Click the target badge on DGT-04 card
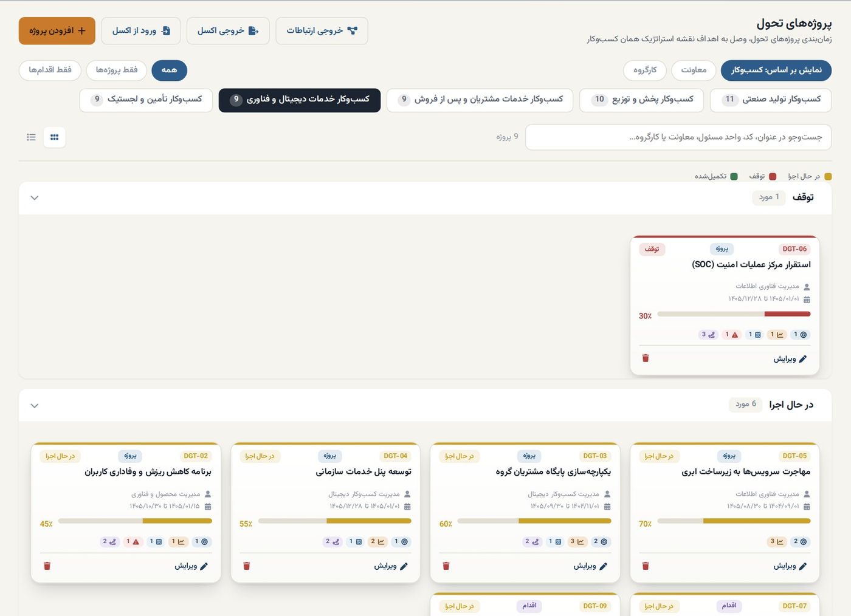This screenshot has width=851, height=616. pyautogui.click(x=401, y=542)
